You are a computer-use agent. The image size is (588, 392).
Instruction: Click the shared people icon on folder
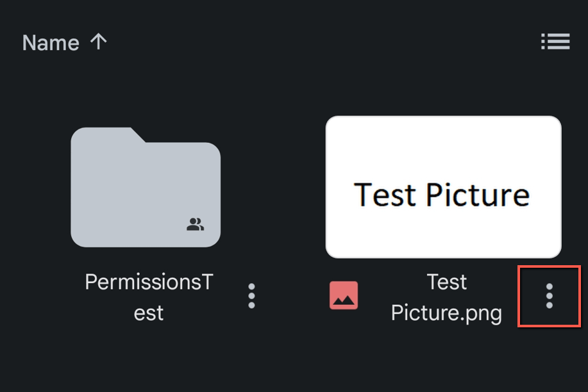tap(196, 224)
